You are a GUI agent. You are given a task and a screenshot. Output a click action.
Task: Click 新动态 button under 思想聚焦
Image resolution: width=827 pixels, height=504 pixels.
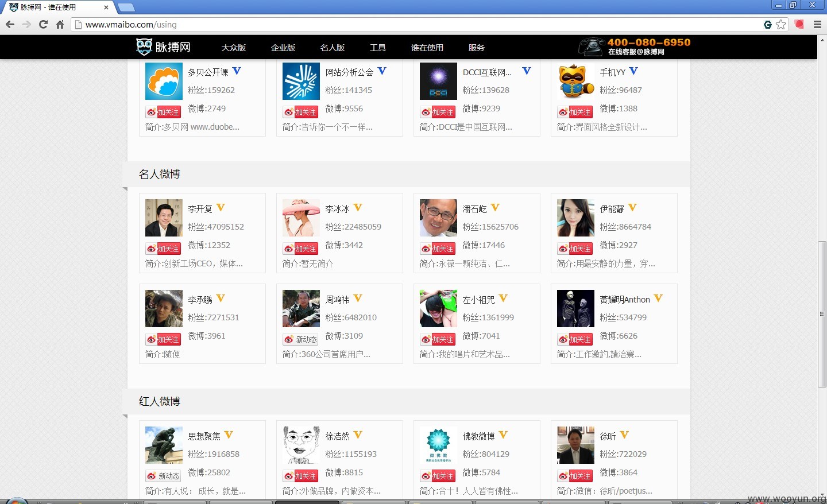163,476
